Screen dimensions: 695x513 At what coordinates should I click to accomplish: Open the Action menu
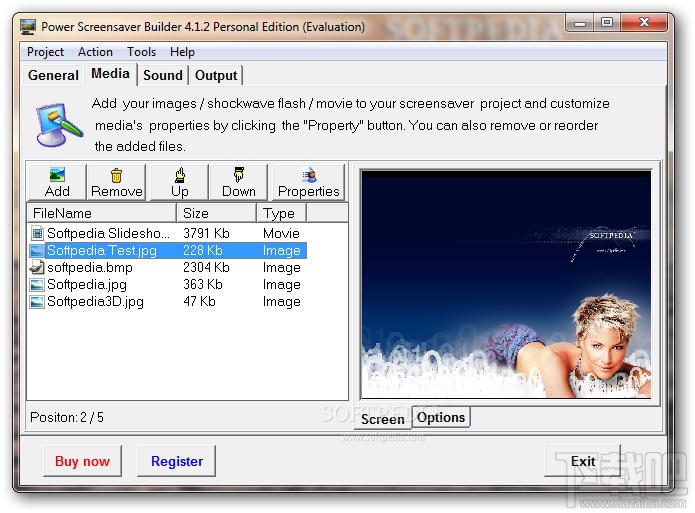coord(95,52)
